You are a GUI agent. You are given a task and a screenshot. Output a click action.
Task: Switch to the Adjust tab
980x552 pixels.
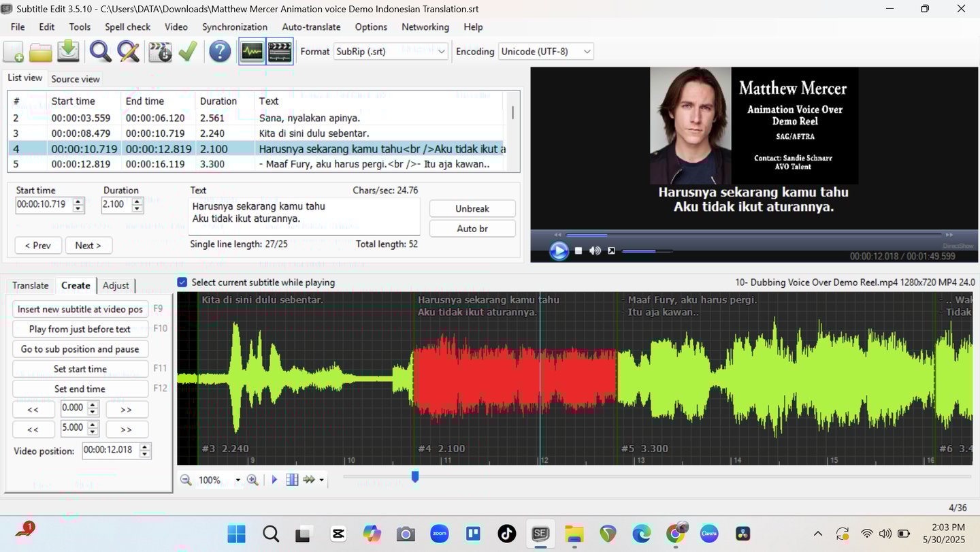tap(116, 286)
